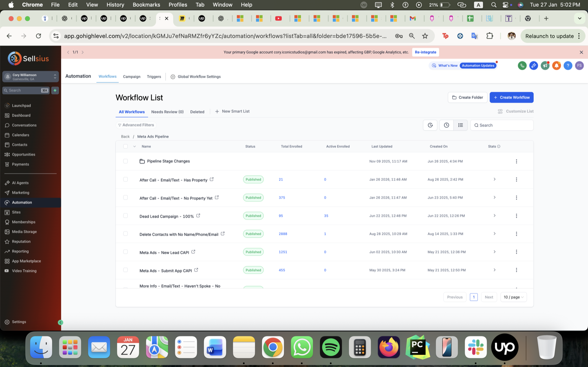Click the sidebar Search box
588x367 pixels.
click(26, 90)
